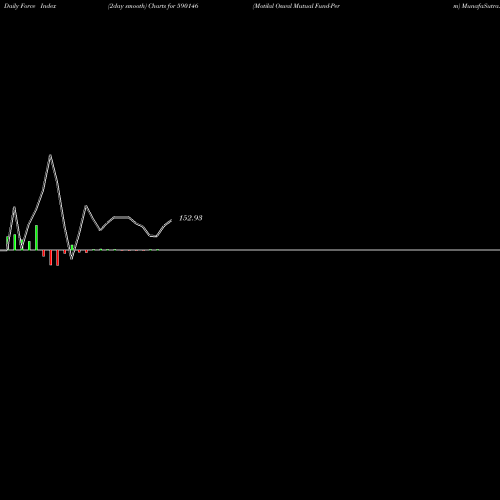Viewport: 500px width, 500px height.
Task: Click the longest red negative bar
Action: (x=58, y=258)
